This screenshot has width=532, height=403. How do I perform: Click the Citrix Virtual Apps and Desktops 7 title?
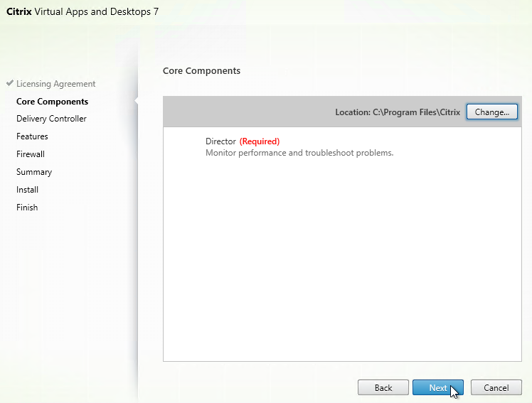point(83,11)
